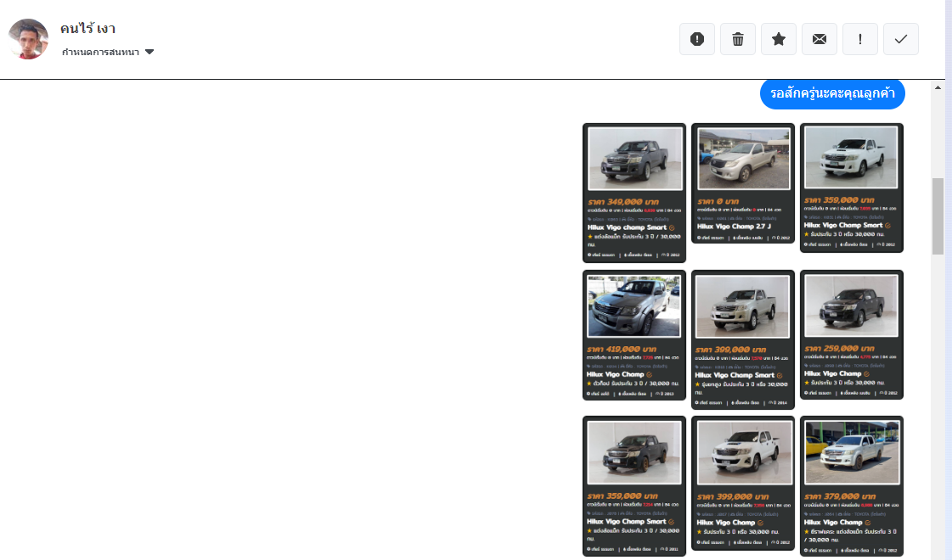Click the plain exclamation mark icon
The image size is (952, 560).
859,39
